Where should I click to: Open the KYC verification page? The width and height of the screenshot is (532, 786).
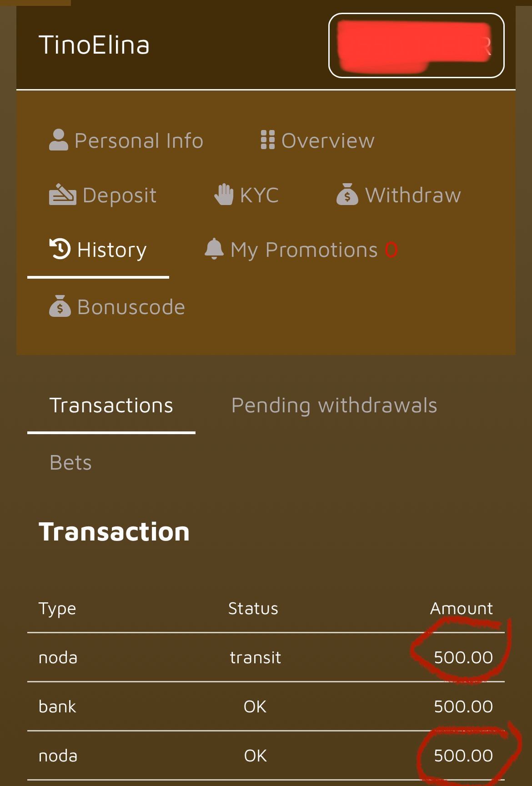click(259, 195)
